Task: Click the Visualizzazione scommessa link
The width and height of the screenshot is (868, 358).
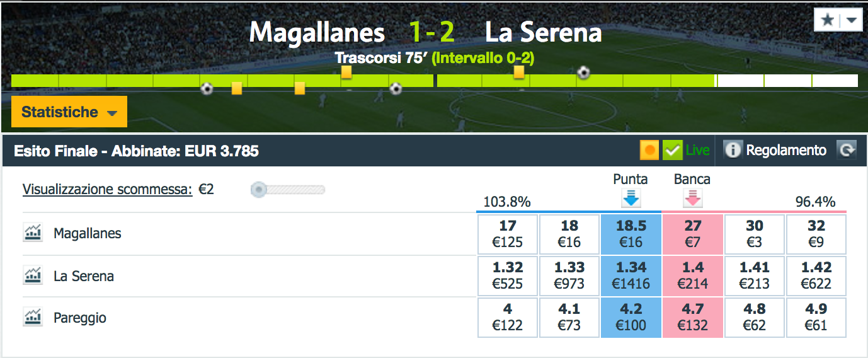Action: pyautogui.click(x=107, y=189)
